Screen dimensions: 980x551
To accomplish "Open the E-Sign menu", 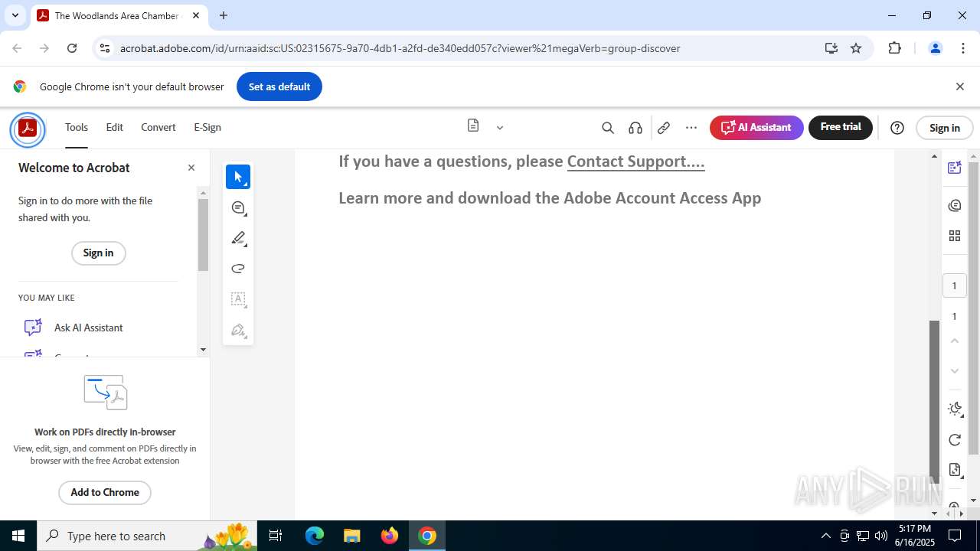I will tap(207, 128).
